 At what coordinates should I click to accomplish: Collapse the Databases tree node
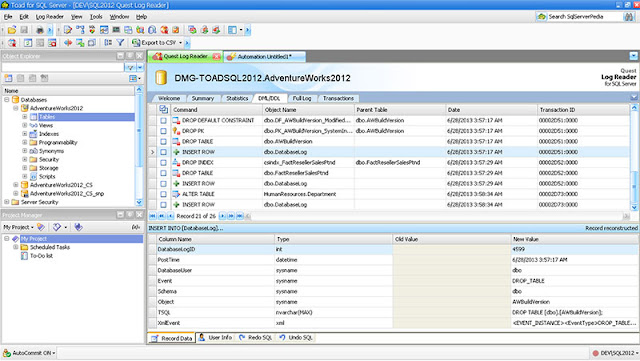coord(7,100)
